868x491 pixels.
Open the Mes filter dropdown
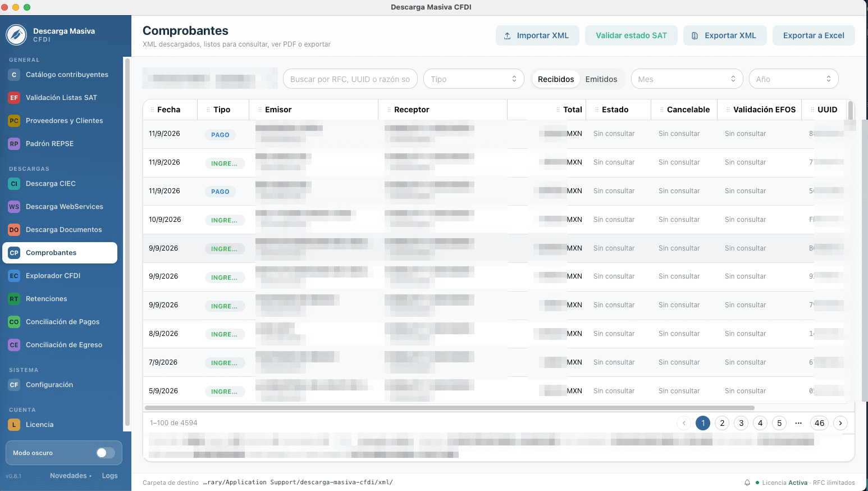coord(687,79)
